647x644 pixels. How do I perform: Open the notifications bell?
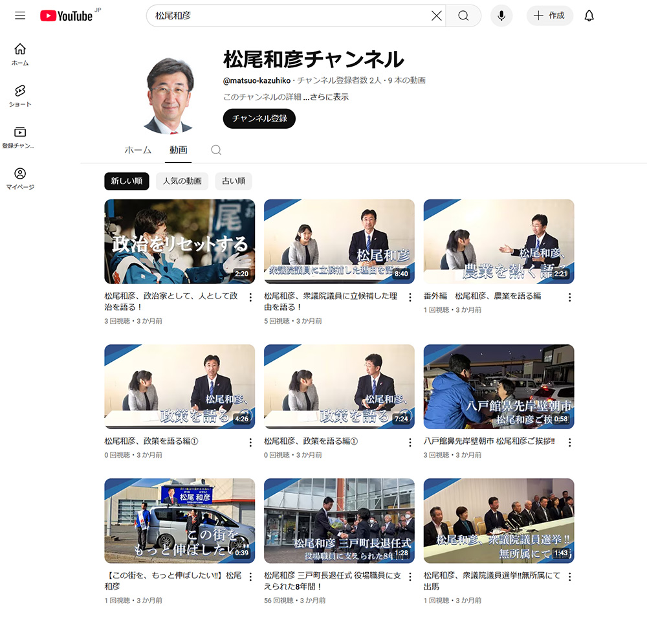589,16
